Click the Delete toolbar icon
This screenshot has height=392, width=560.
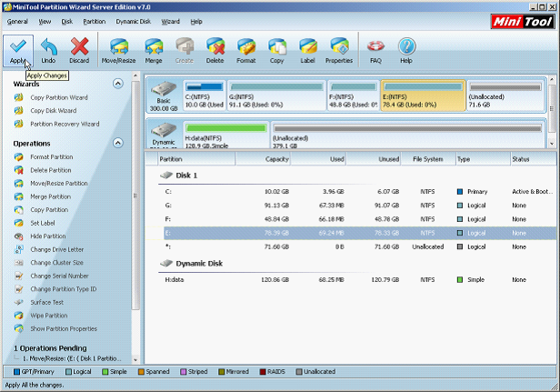[x=215, y=50]
